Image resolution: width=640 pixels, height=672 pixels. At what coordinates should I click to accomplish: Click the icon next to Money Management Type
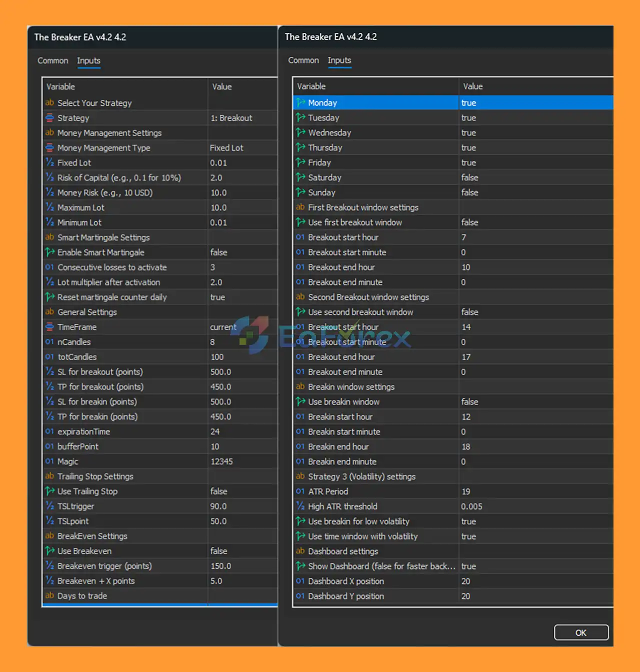tap(49, 148)
